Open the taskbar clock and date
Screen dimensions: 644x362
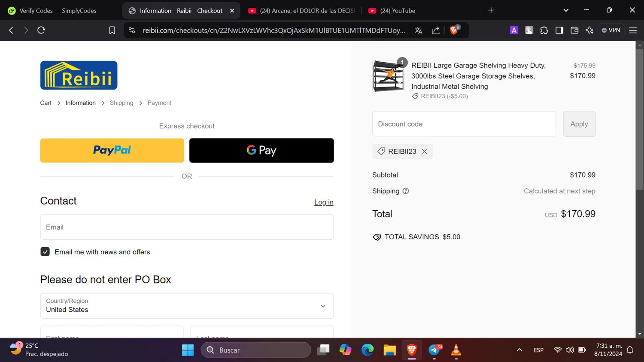[x=608, y=350]
